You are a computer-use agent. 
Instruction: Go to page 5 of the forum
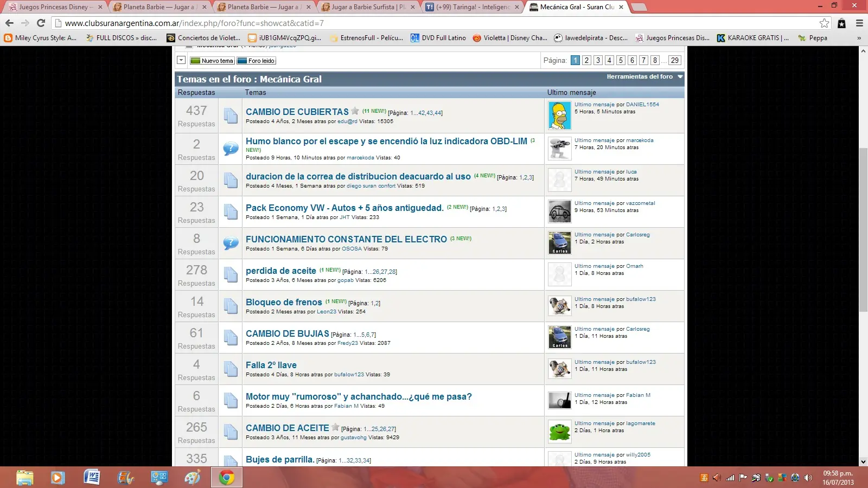pyautogui.click(x=621, y=60)
